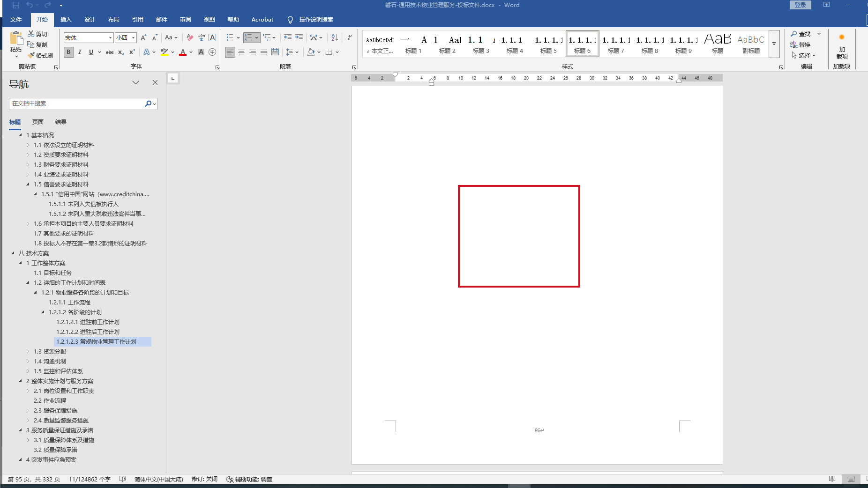
Task: Close the navigation pane
Action: coord(155,82)
